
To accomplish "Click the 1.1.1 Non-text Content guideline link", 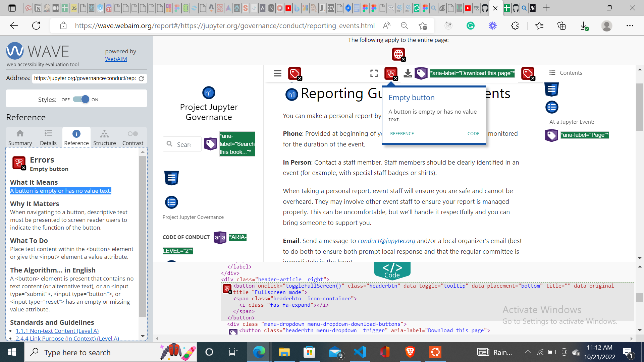I will point(57,331).
